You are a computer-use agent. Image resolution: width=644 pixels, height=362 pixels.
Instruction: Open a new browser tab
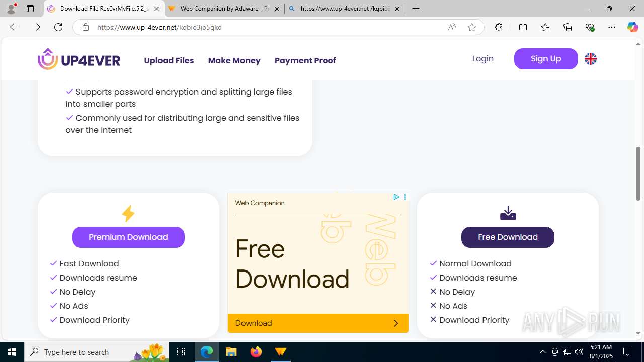tap(416, 9)
